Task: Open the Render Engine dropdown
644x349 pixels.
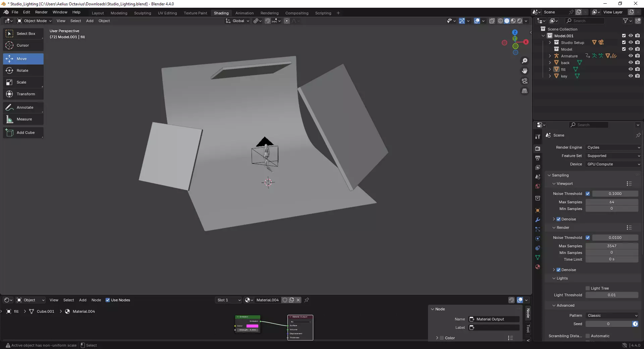Action: pos(613,147)
